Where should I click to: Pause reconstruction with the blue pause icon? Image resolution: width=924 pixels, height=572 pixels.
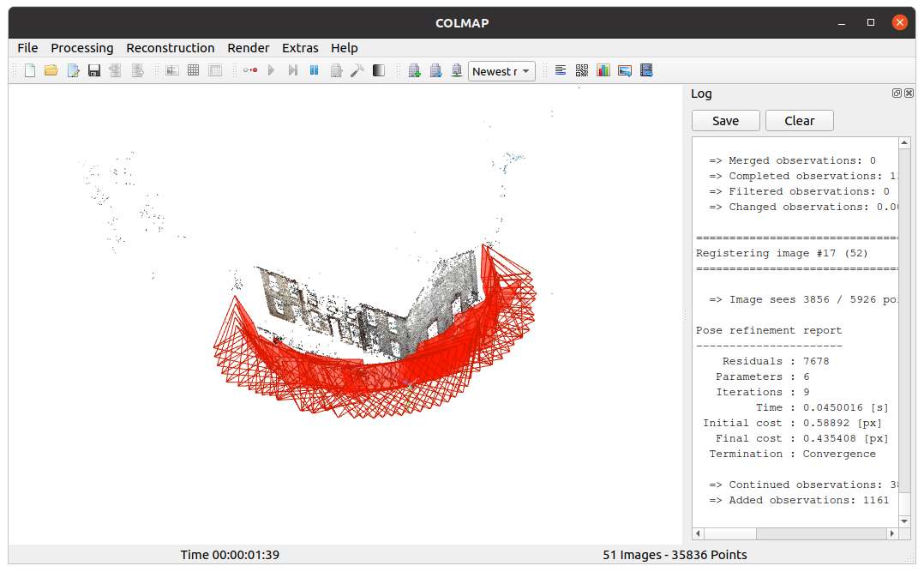314,71
